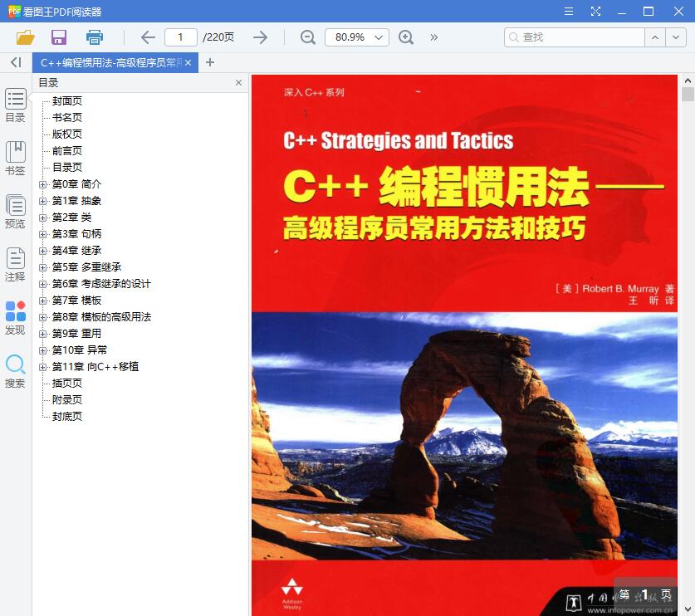Close the C++编程惯用法 document tab
The image size is (695, 616).
pos(188,63)
